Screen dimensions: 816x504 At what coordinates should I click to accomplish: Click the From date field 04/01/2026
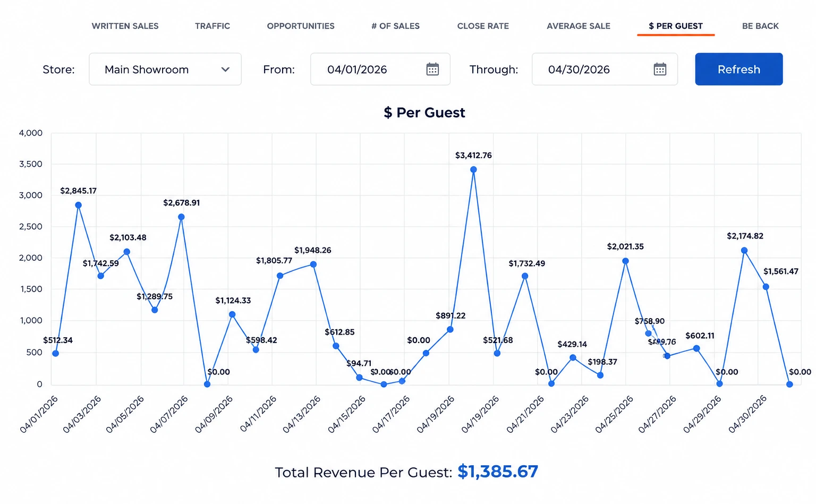(380, 69)
